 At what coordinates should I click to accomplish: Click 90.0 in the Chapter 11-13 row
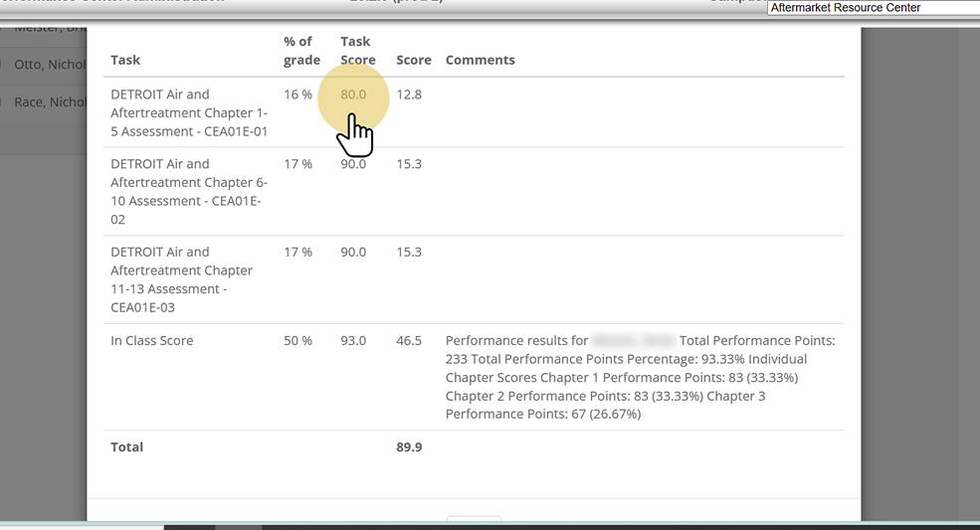(x=353, y=252)
